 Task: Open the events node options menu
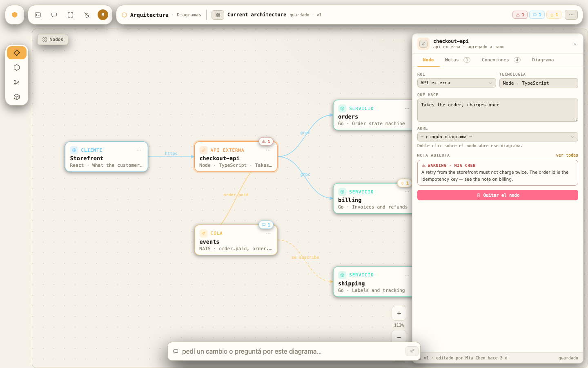pyautogui.click(x=268, y=233)
